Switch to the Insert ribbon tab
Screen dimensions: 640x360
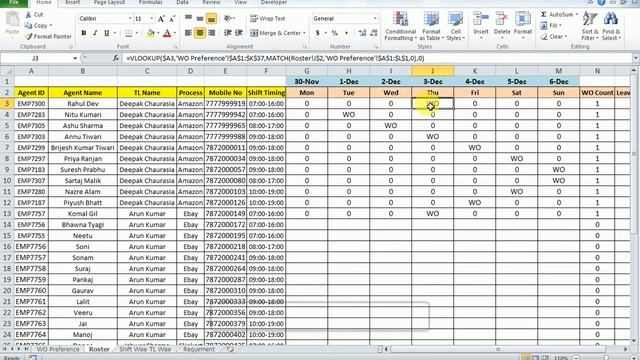point(72,3)
